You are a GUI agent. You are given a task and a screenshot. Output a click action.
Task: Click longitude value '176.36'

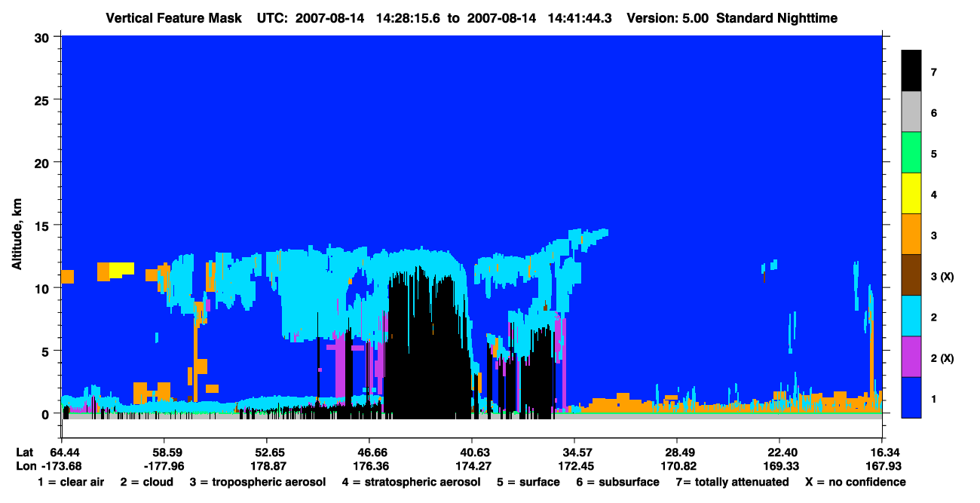pos(369,466)
